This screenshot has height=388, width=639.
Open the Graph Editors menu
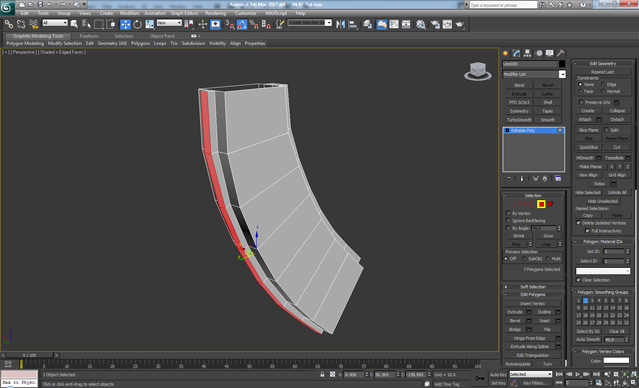[184, 13]
